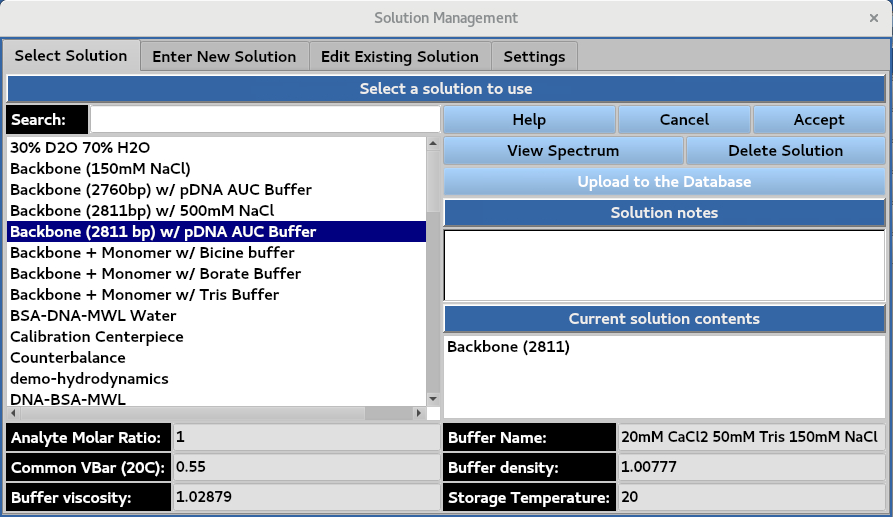Click inside the Solution notes text box
Image resolution: width=893 pixels, height=517 pixels.
(x=664, y=264)
